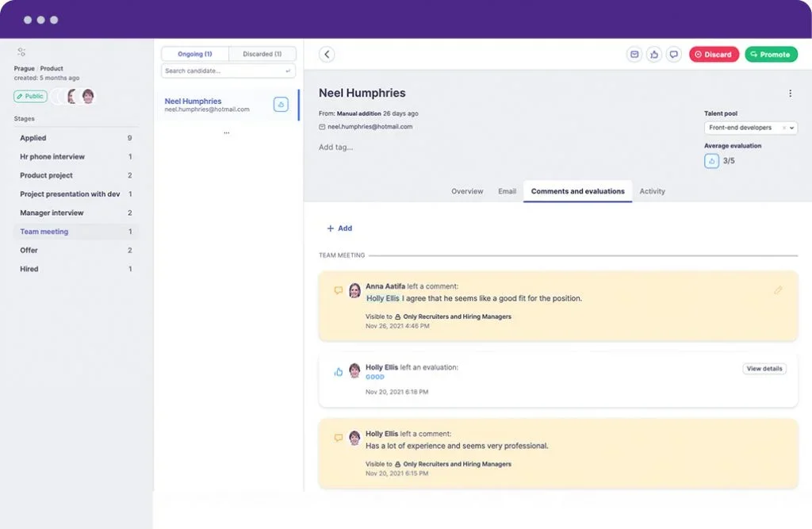812x529 pixels.
Task: Switch to the Ongoing (1) candidates filter
Action: pos(195,54)
